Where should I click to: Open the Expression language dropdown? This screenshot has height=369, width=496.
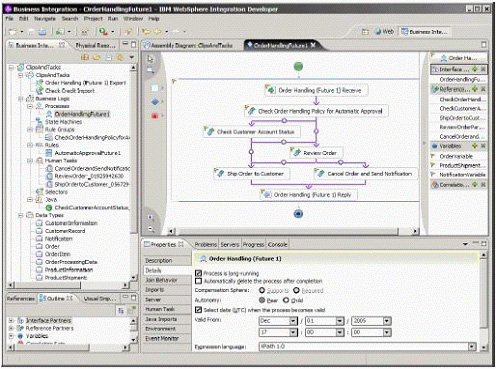472,346
